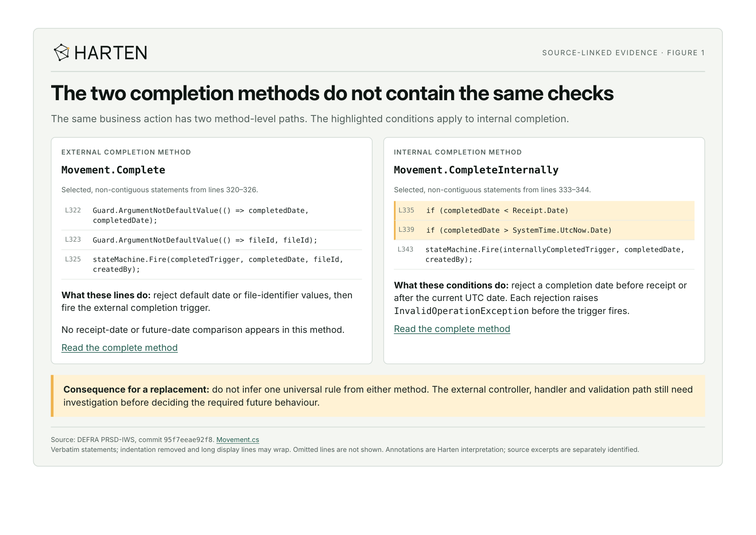Click 'Selected, non-contiguous statements from lines 333–344'
Image resolution: width=756 pixels, height=535 pixels.
click(492, 190)
